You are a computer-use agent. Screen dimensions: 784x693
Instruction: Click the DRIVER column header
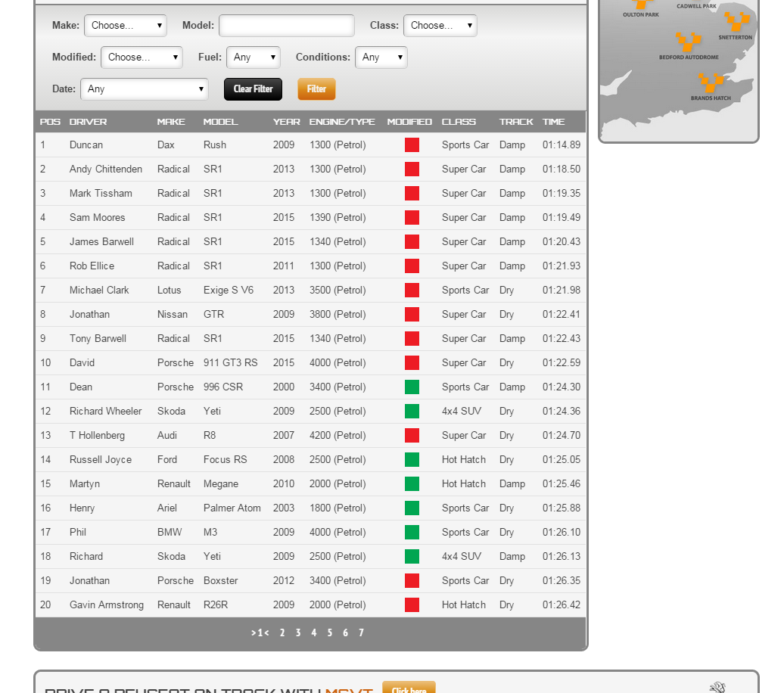click(88, 122)
